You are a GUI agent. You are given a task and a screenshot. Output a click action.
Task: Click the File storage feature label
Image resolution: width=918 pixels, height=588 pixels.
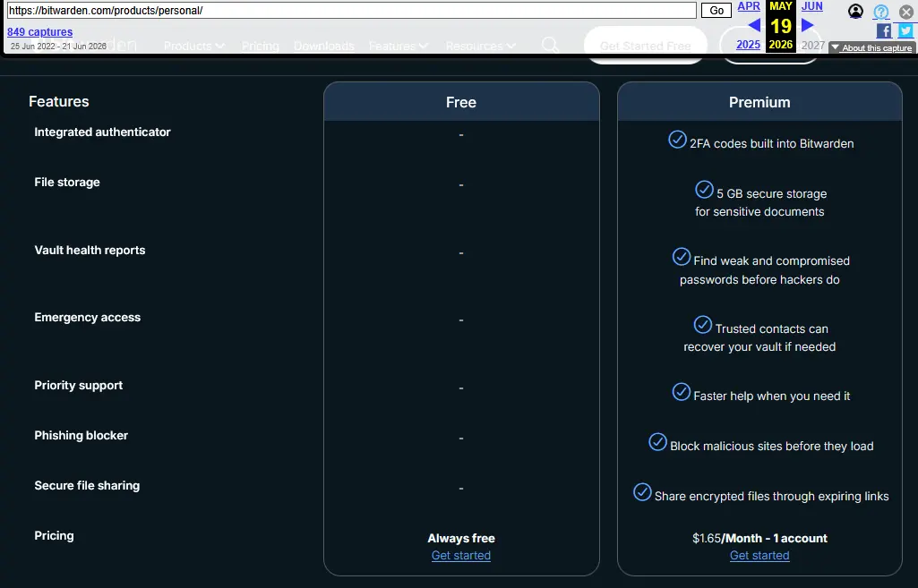tap(67, 182)
